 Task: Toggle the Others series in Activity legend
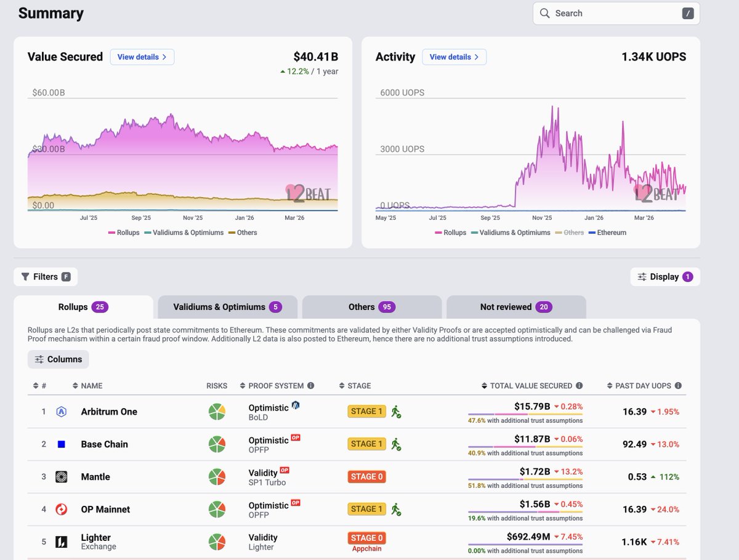tap(569, 233)
